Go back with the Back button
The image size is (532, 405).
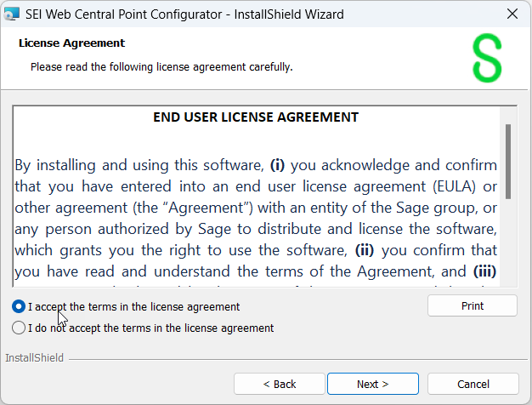point(280,384)
